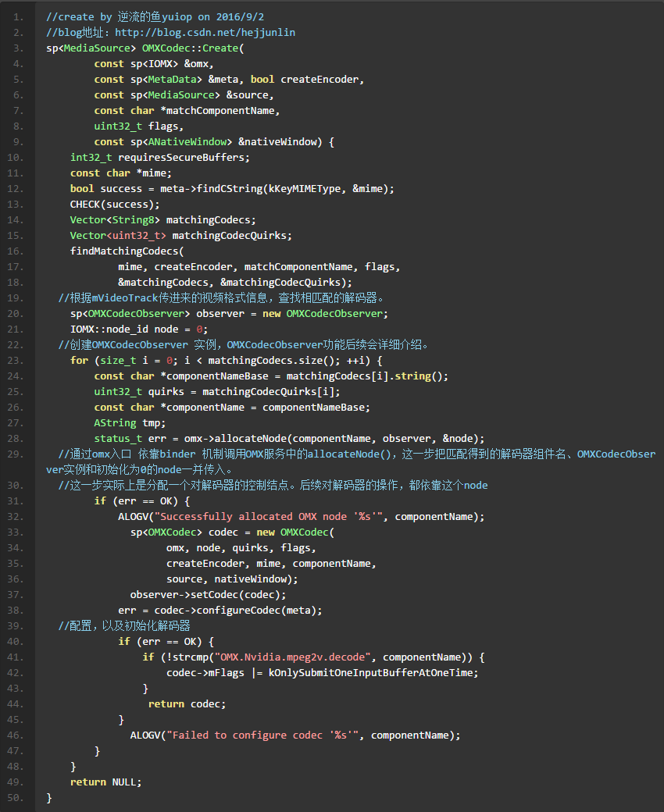Click the omx->allocateNode(...) call on line 28
664x812 pixels.
(x=334, y=438)
